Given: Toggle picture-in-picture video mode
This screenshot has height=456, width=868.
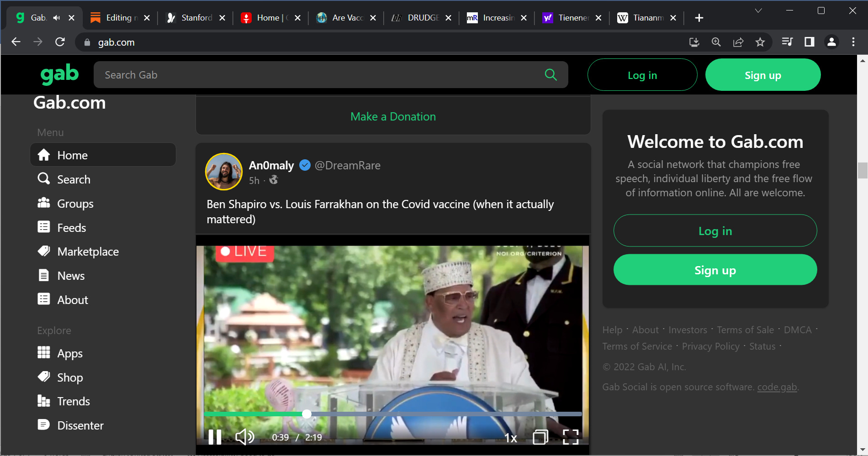Looking at the screenshot, I should (x=540, y=437).
